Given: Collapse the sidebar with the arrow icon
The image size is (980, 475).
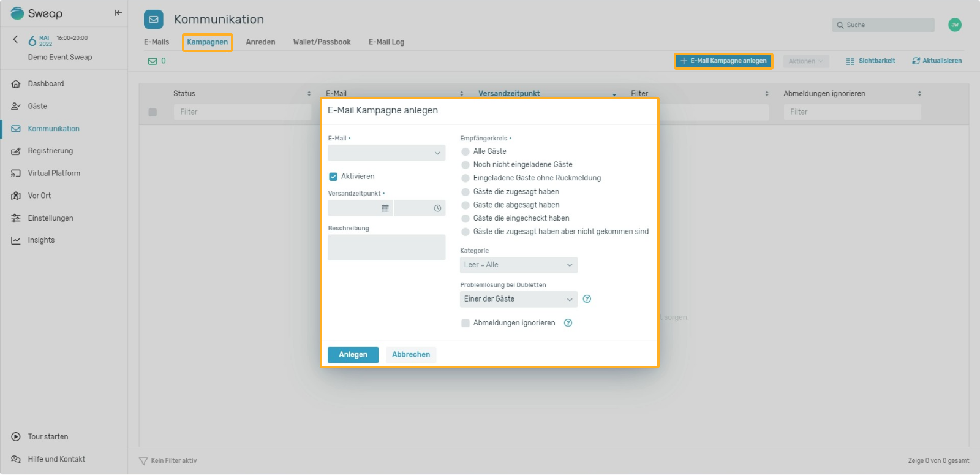Looking at the screenshot, I should point(118,13).
